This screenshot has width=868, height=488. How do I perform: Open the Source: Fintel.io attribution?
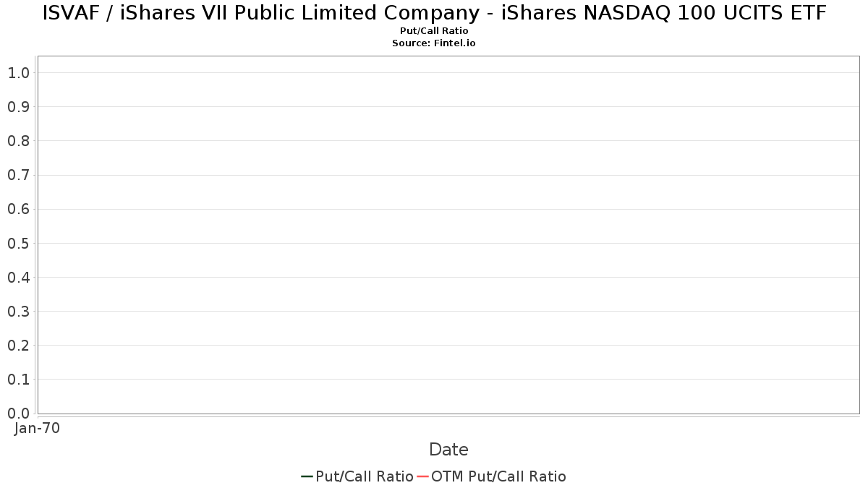tap(433, 43)
